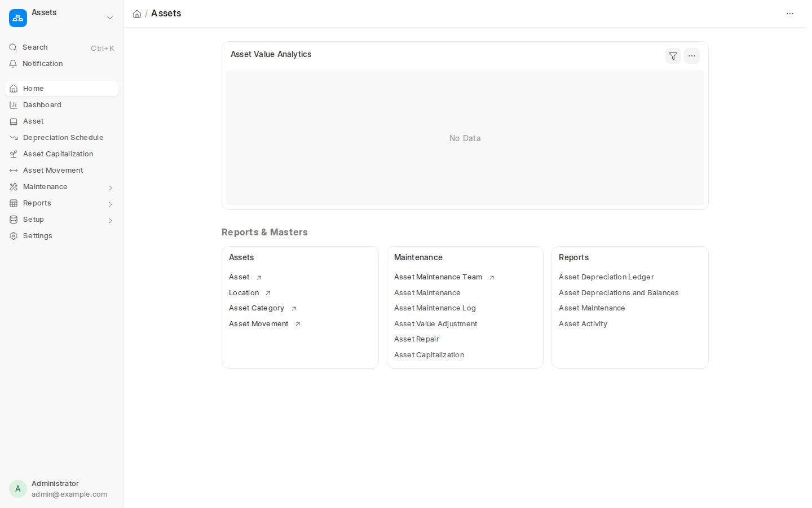
Task: Open the page menu three-dots at top right
Action: (790, 14)
